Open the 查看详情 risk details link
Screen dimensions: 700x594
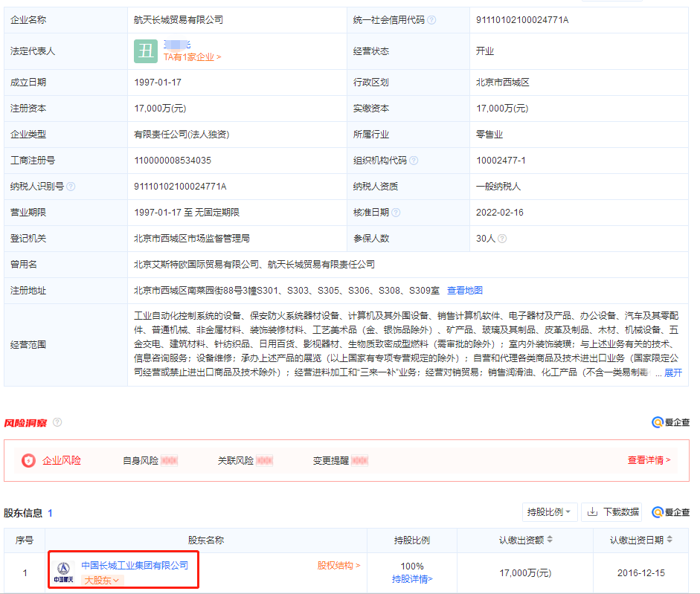point(649,460)
